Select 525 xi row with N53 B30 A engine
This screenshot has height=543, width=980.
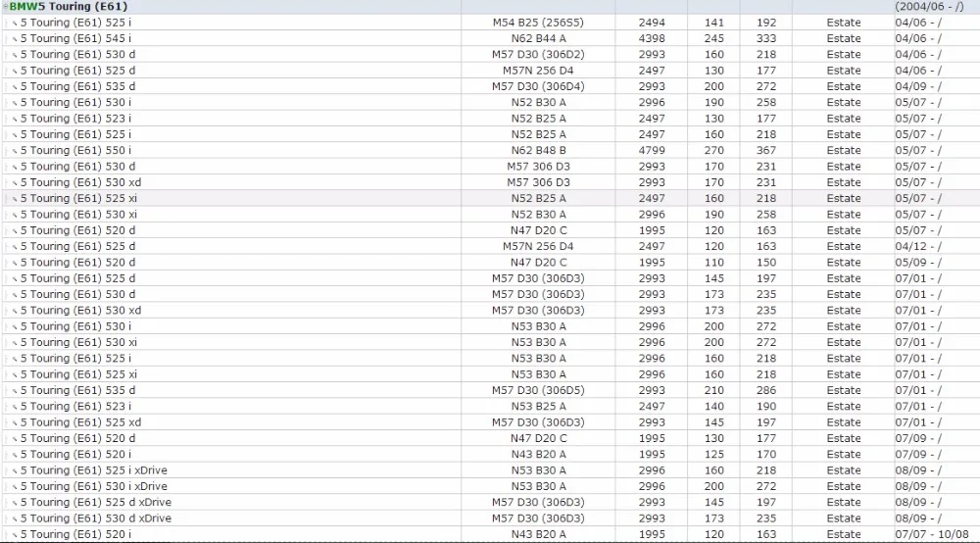(490, 373)
